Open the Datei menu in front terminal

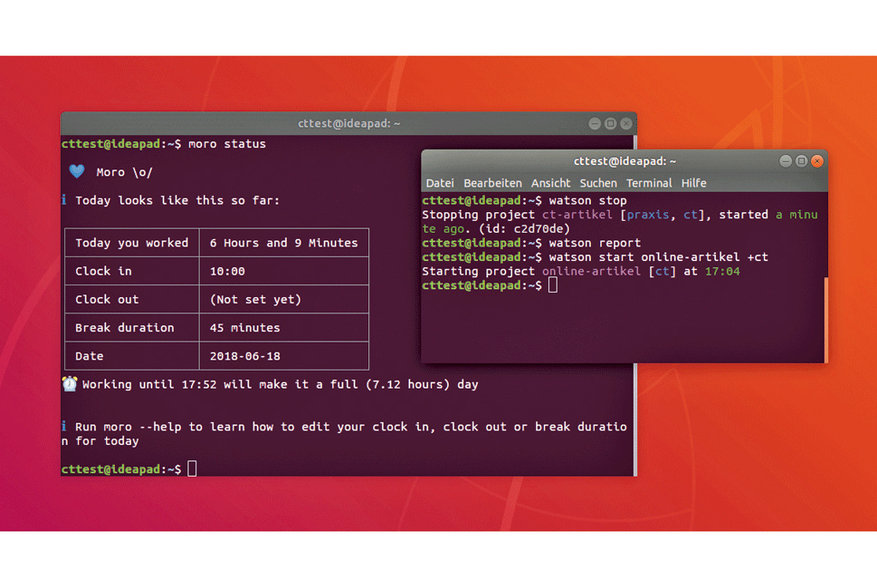[x=439, y=183]
